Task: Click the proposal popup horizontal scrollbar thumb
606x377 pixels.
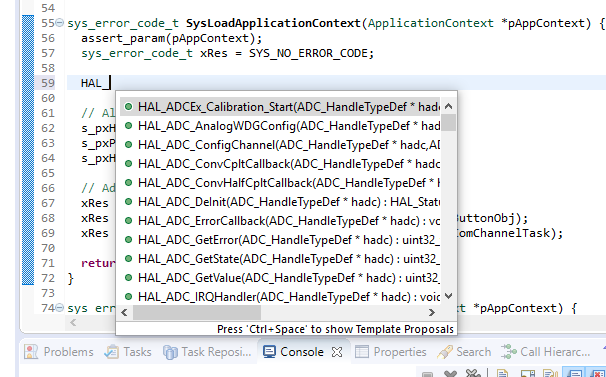Action: pos(197,312)
